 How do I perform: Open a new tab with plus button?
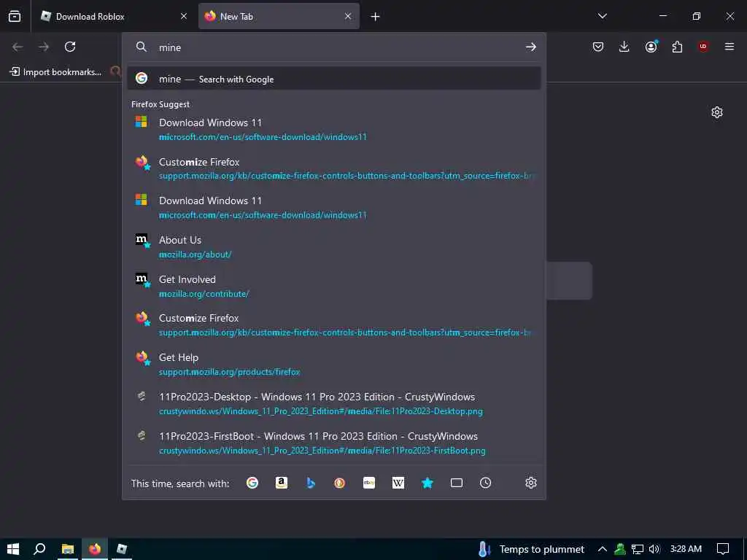click(376, 17)
